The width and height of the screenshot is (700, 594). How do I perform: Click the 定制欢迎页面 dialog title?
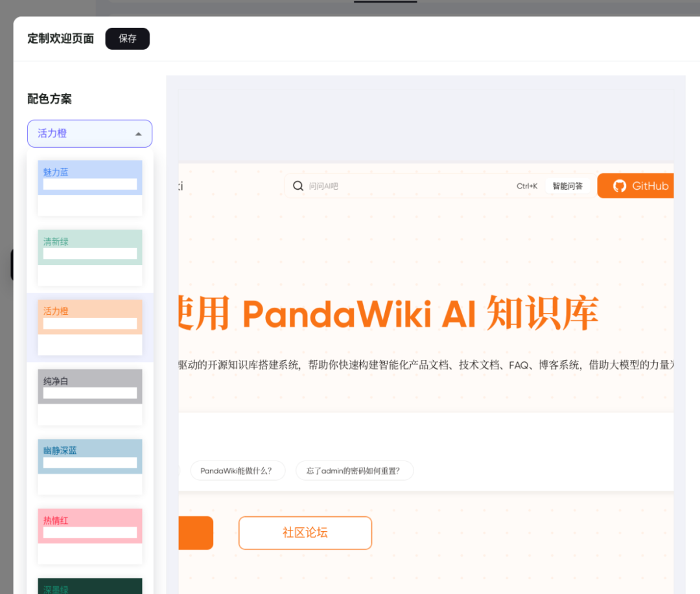coord(61,38)
